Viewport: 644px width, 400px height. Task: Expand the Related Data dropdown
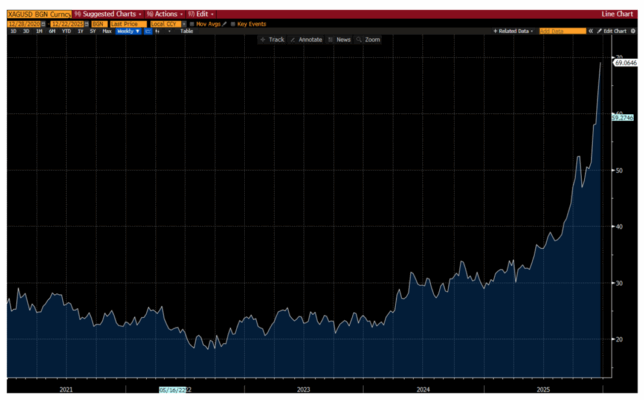click(512, 31)
